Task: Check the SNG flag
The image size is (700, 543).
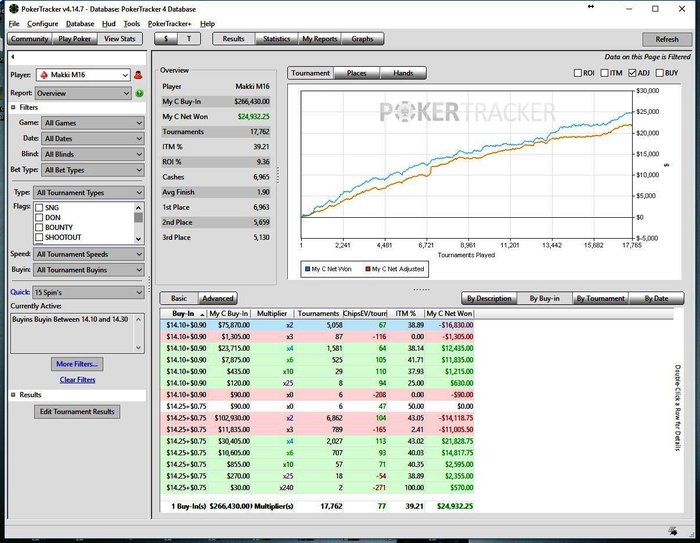Action: 39,208
